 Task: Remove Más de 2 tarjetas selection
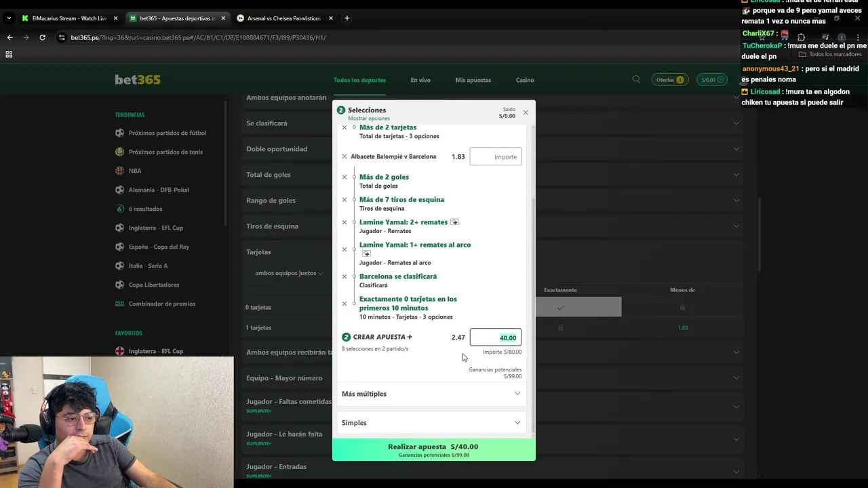pyautogui.click(x=344, y=127)
